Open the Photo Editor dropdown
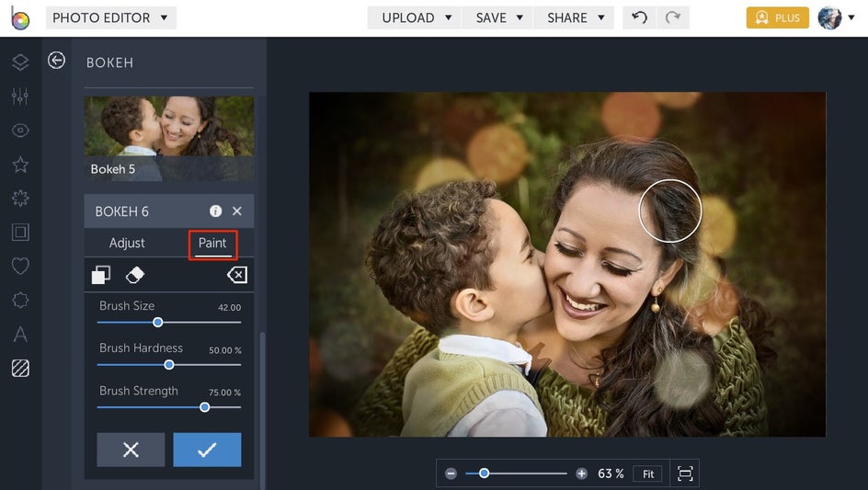868x490 pixels. (110, 17)
